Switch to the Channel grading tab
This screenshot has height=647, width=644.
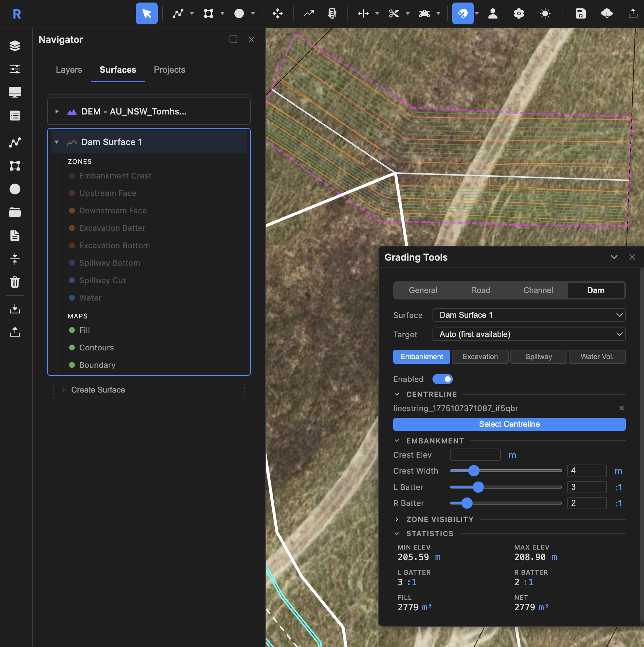point(538,290)
